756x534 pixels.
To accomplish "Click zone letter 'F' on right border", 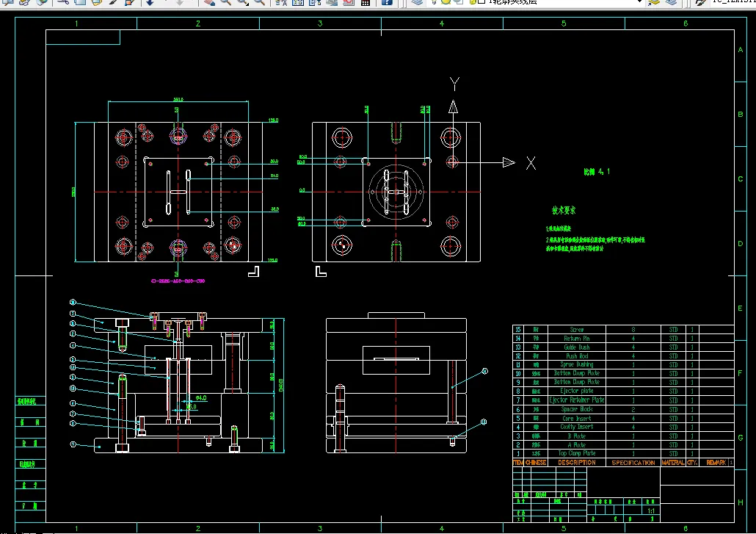I will click(740, 373).
